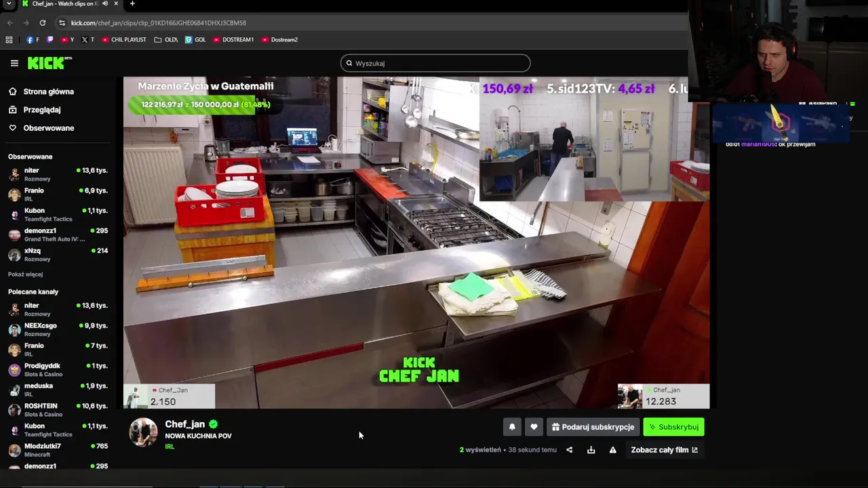Share the clip via share icon
Image resolution: width=868 pixels, height=488 pixels.
tap(570, 450)
